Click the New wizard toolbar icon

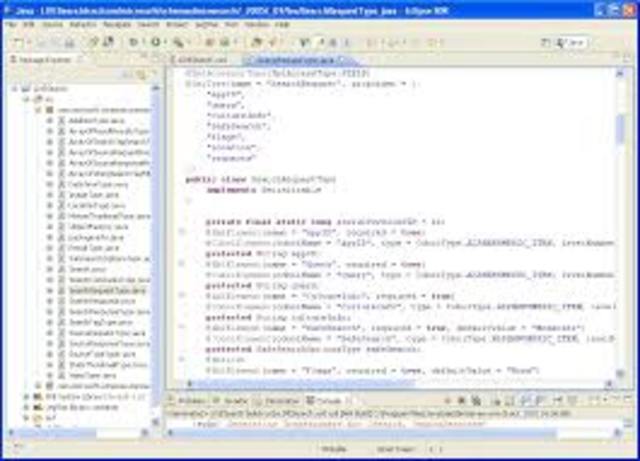click(17, 42)
